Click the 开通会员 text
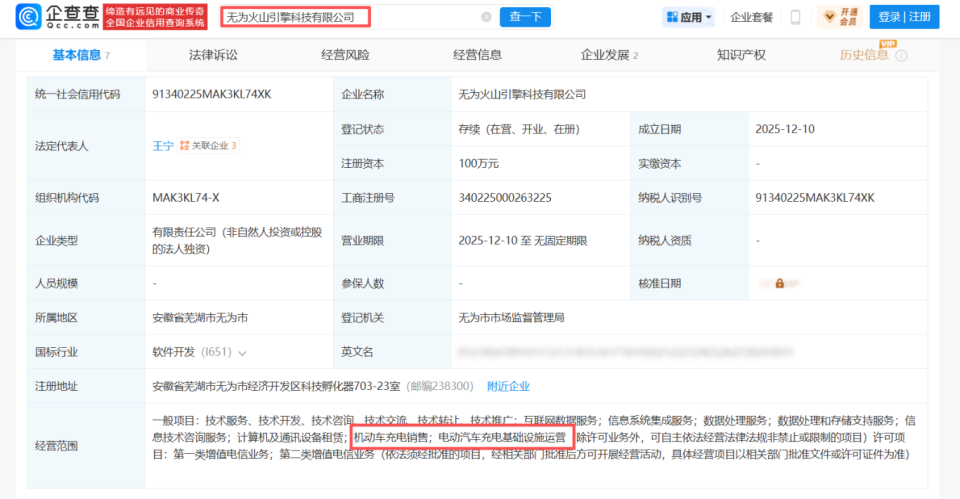The image size is (960, 499). pyautogui.click(x=849, y=17)
